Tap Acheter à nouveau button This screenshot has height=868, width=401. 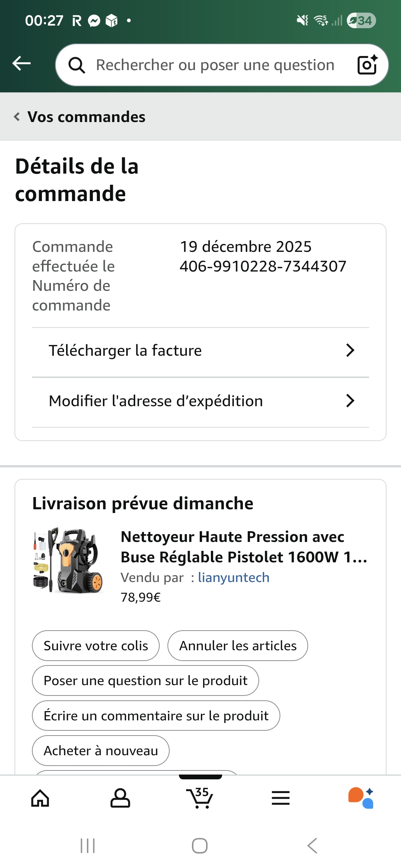click(x=101, y=750)
